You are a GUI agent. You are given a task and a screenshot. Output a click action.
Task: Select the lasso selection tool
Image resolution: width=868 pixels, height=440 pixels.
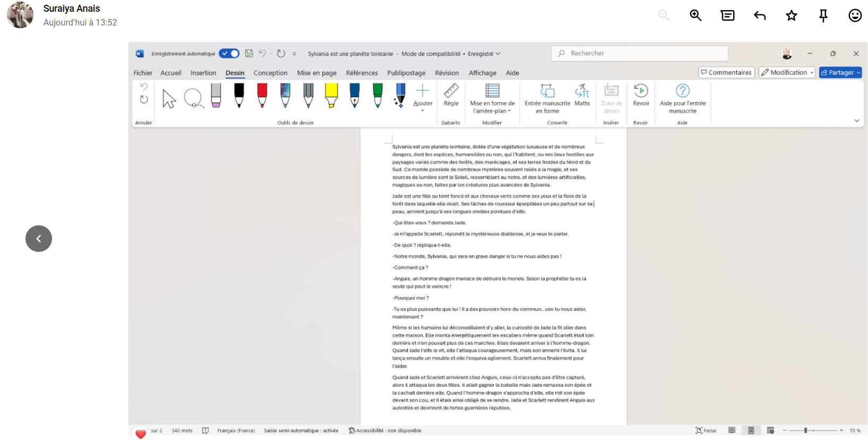(x=193, y=98)
